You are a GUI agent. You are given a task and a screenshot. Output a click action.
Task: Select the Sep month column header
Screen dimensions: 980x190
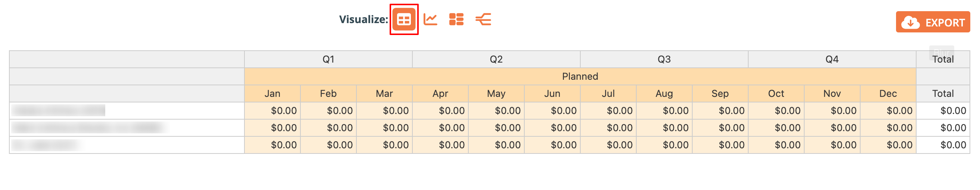(720, 94)
